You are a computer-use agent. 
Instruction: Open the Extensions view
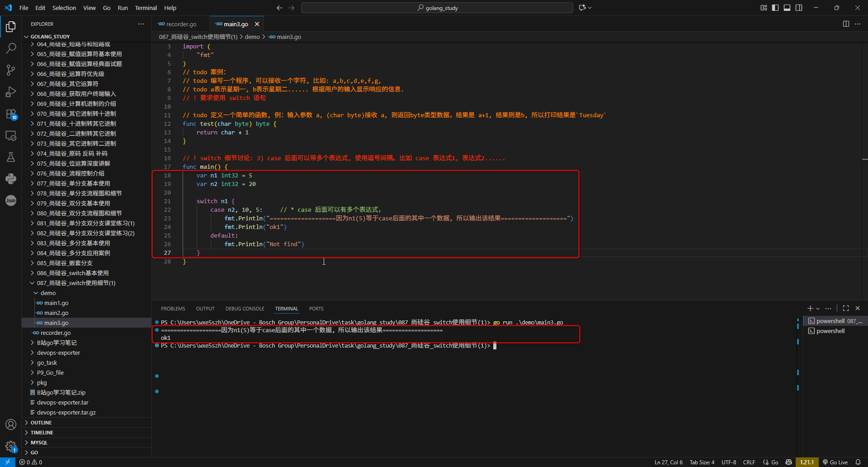pyautogui.click(x=11, y=114)
